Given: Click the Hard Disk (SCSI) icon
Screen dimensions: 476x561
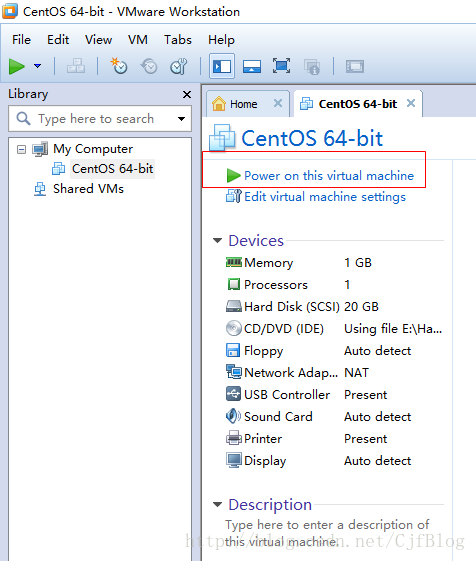Looking at the screenshot, I should tap(234, 307).
